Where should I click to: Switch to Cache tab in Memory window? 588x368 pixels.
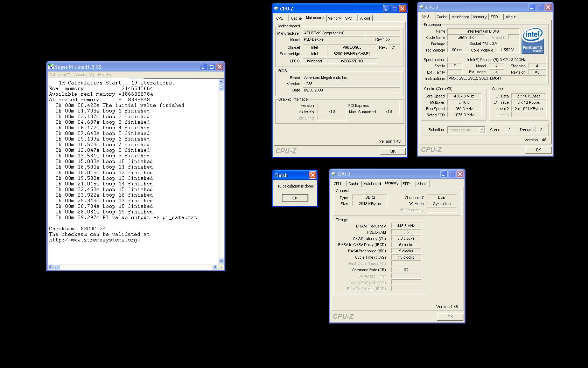(353, 184)
